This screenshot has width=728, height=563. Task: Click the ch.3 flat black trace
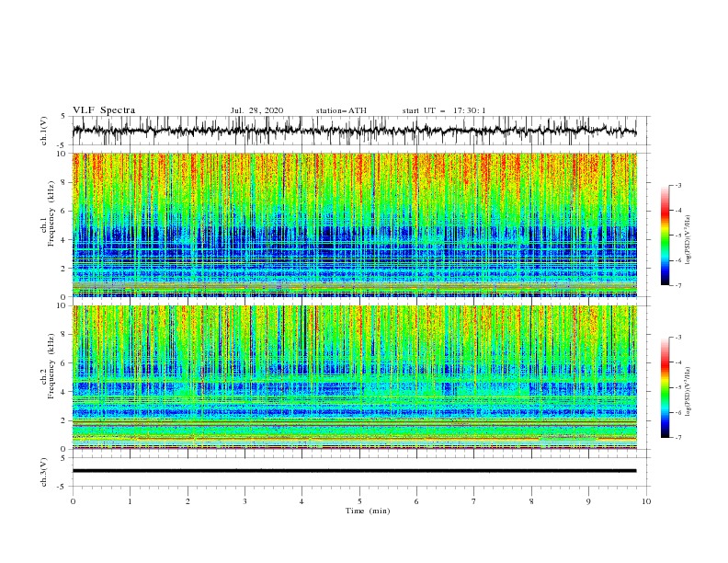[354, 471]
